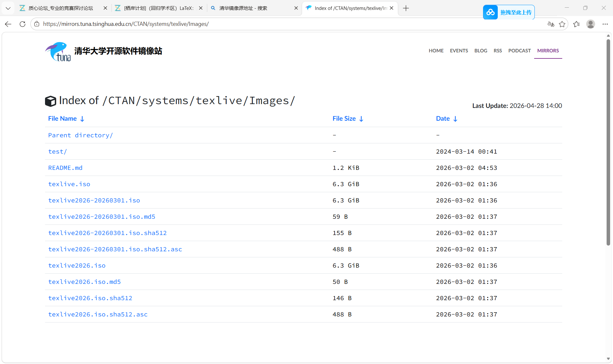Click the 59 B file size
Viewport: 613px width, 364px height.
pos(340,217)
